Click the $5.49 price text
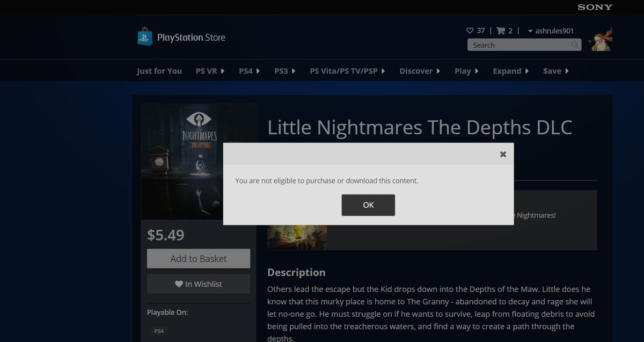The height and width of the screenshot is (342, 644). tap(166, 235)
